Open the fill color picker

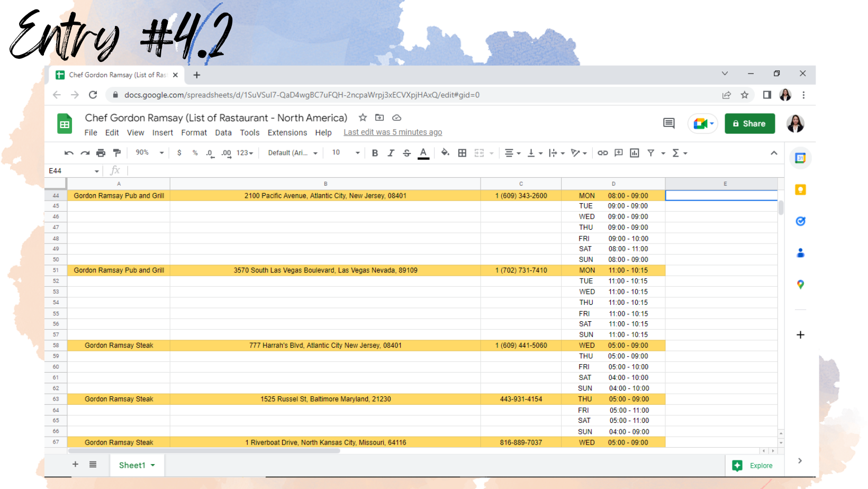coord(445,153)
